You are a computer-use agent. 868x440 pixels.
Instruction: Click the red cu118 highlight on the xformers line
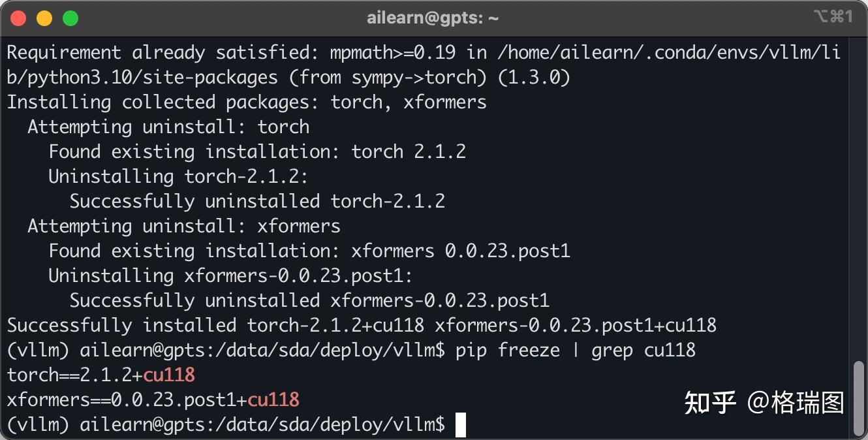(x=273, y=400)
